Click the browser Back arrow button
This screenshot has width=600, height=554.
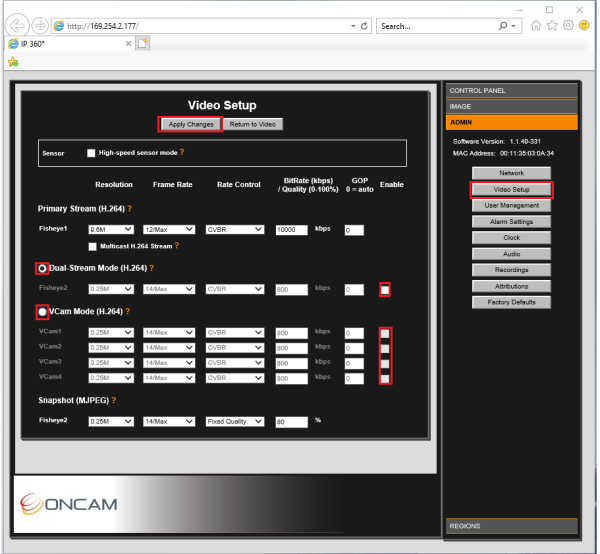[x=17, y=26]
